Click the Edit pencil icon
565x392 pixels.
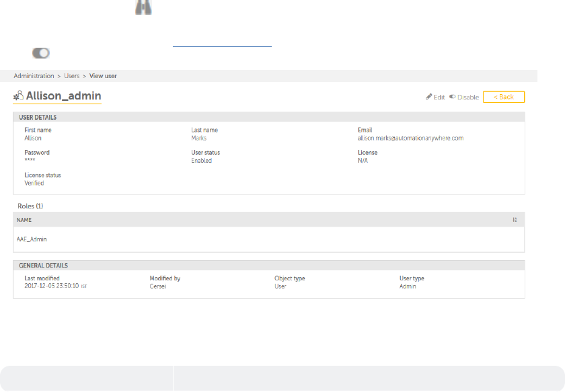coord(429,97)
